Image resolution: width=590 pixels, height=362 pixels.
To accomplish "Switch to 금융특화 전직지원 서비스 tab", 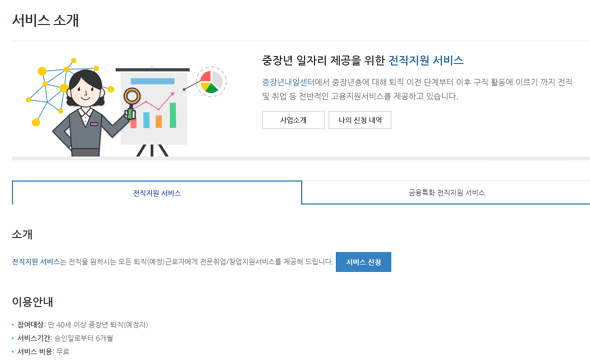I will click(x=446, y=193).
